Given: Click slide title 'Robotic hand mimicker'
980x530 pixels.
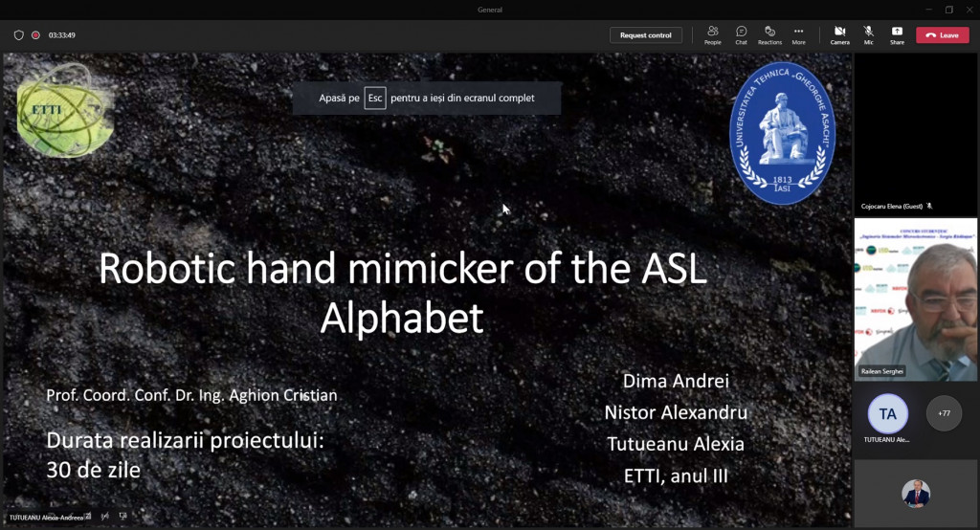Looking at the screenshot, I should click(x=403, y=293).
